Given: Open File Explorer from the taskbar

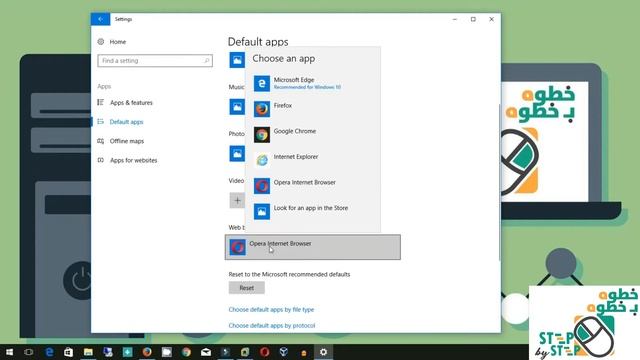Looking at the screenshot, I should click(x=88, y=352).
